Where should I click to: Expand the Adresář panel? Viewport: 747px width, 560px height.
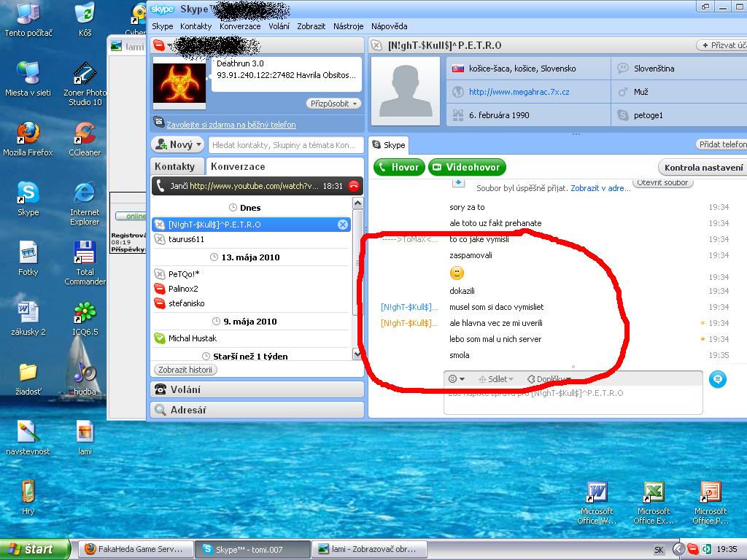tap(258, 410)
